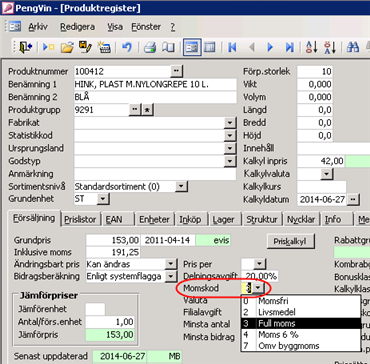Click the print preview book icon
Viewport: 370px width, 364px height.
click(x=168, y=48)
